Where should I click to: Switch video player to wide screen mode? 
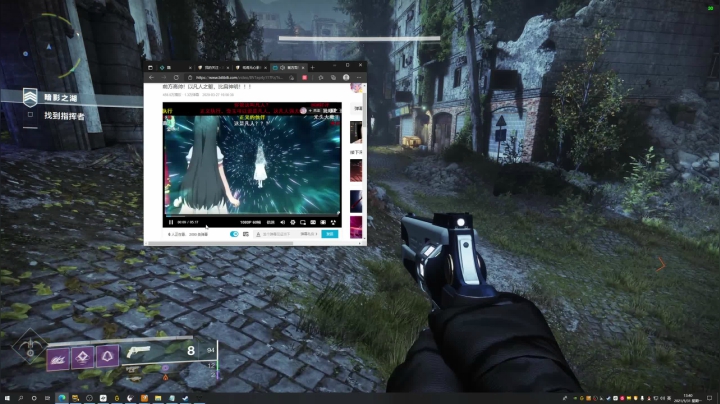313,222
